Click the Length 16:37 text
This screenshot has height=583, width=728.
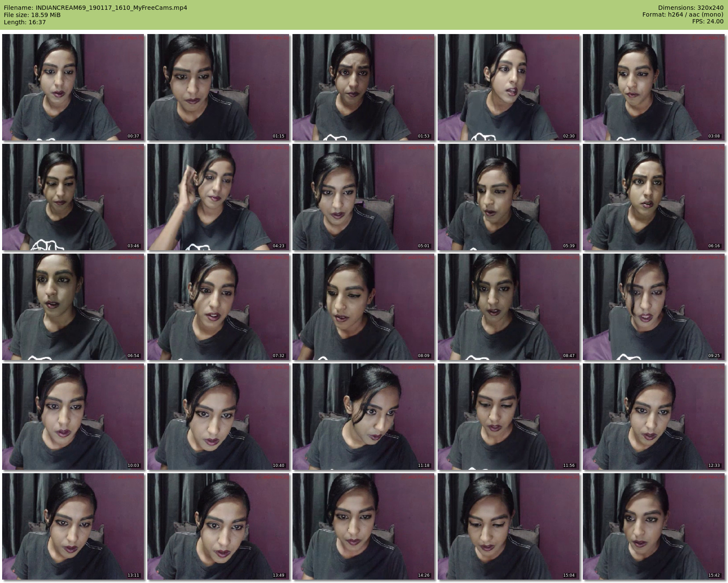coord(25,22)
